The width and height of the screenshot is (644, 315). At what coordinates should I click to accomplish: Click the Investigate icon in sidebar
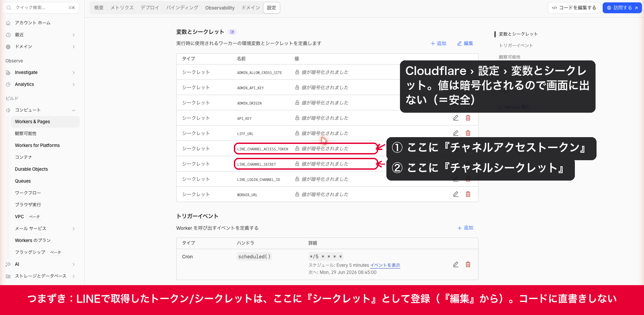tap(8, 72)
